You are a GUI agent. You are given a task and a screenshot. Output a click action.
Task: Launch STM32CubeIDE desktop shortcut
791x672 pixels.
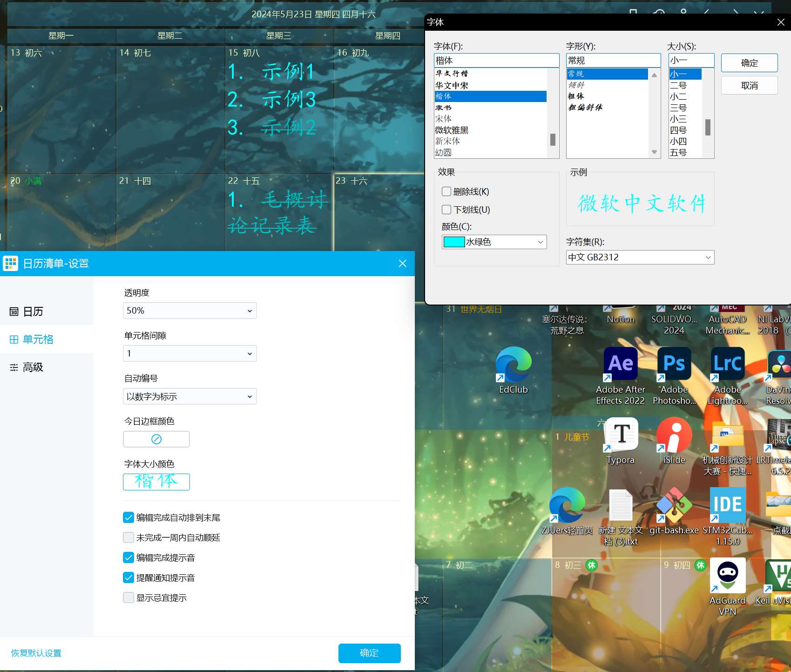(727, 506)
